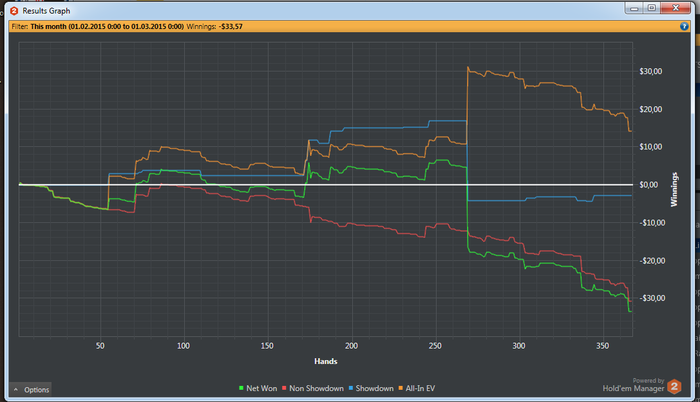Screen dimensions: 700x402
Task: Click the filter text 'This month'
Action: point(48,26)
